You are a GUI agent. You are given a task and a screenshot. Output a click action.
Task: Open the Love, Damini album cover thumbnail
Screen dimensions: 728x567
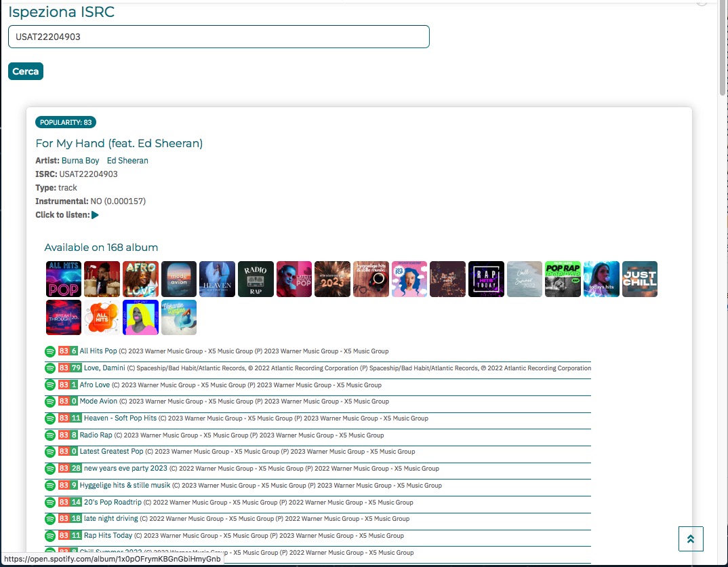[102, 279]
